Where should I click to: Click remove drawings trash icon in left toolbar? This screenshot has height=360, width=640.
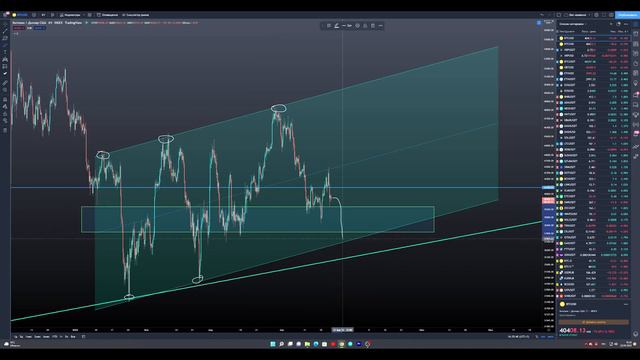pyautogui.click(x=5, y=130)
